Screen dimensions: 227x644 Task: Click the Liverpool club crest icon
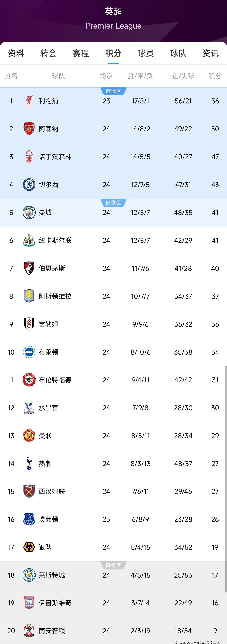coord(29,101)
